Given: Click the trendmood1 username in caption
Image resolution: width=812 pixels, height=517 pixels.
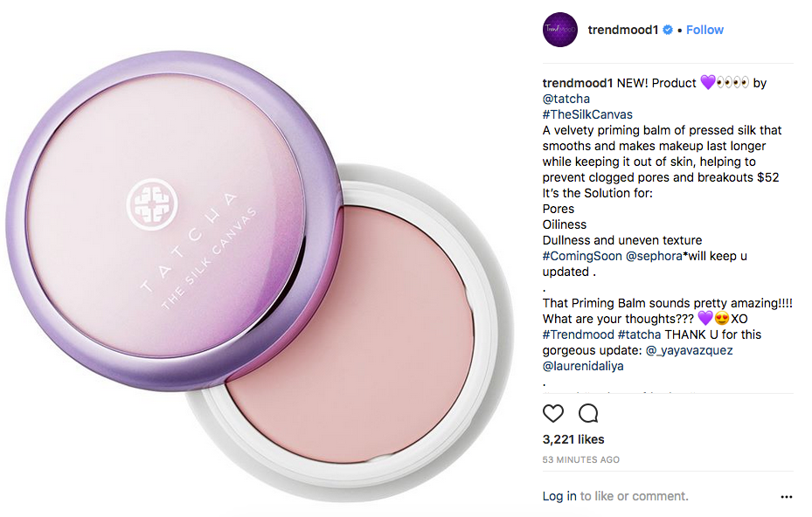Looking at the screenshot, I should tap(578, 83).
